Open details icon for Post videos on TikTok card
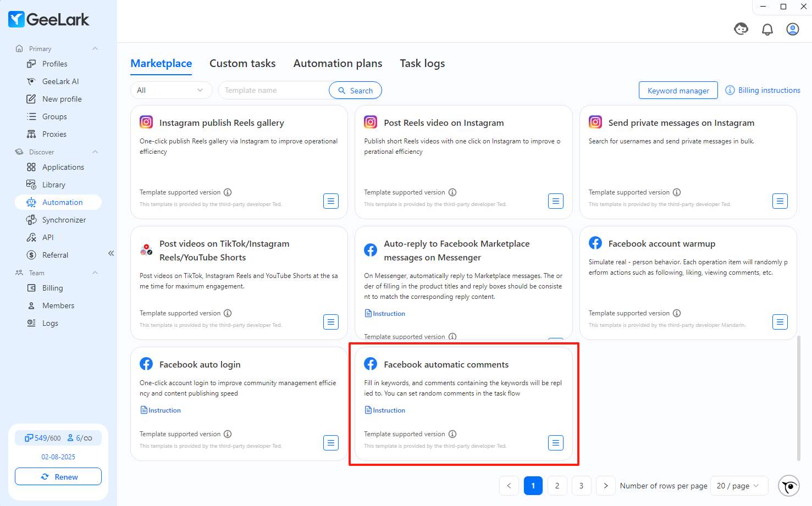This screenshot has height=506, width=812. click(x=331, y=322)
